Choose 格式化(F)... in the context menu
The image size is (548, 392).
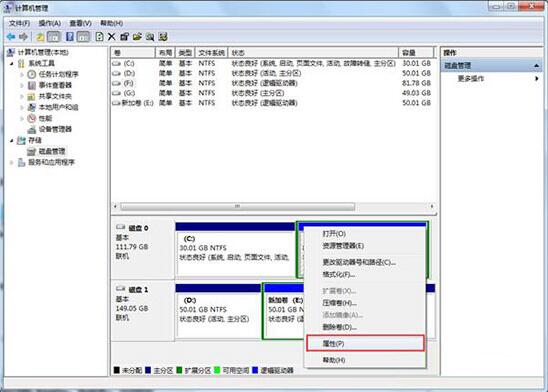(x=366, y=275)
